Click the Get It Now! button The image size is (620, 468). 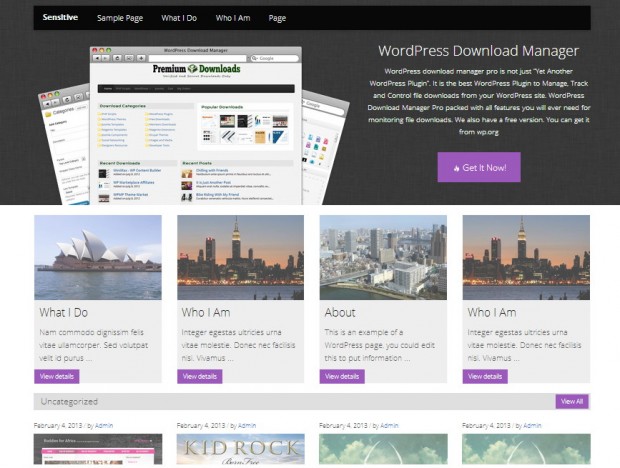[479, 167]
